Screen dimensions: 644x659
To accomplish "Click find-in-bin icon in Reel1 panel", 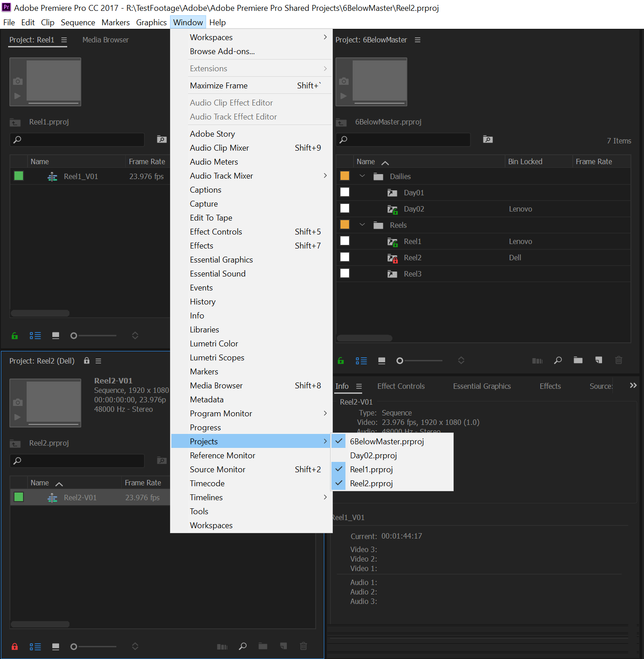I will 161,139.
